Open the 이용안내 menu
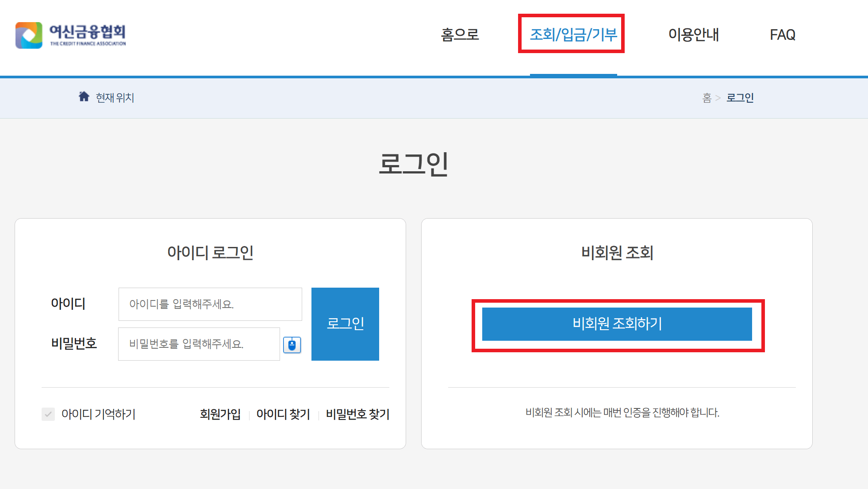The width and height of the screenshot is (868, 489). 693,35
